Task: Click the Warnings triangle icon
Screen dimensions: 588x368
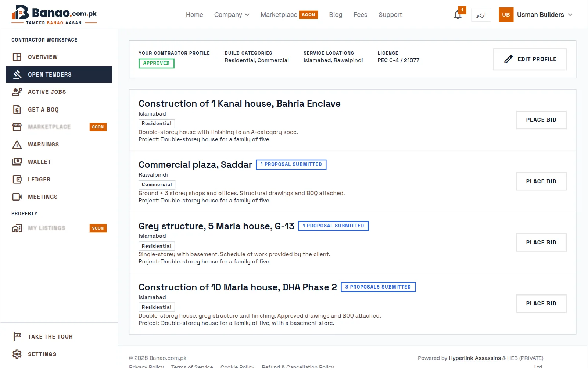Action: coord(17,144)
